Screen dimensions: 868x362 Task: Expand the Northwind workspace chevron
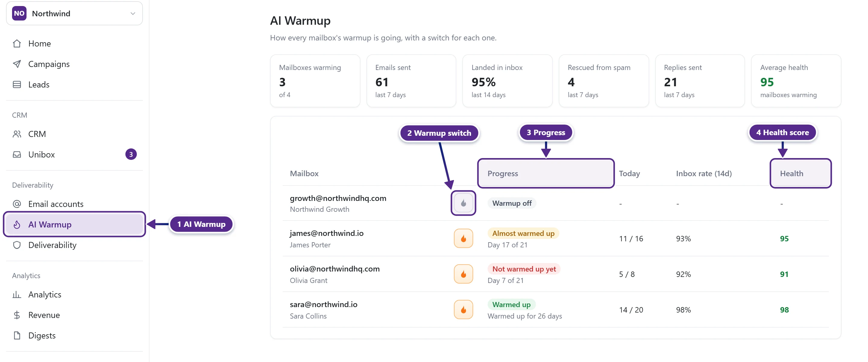tap(133, 14)
